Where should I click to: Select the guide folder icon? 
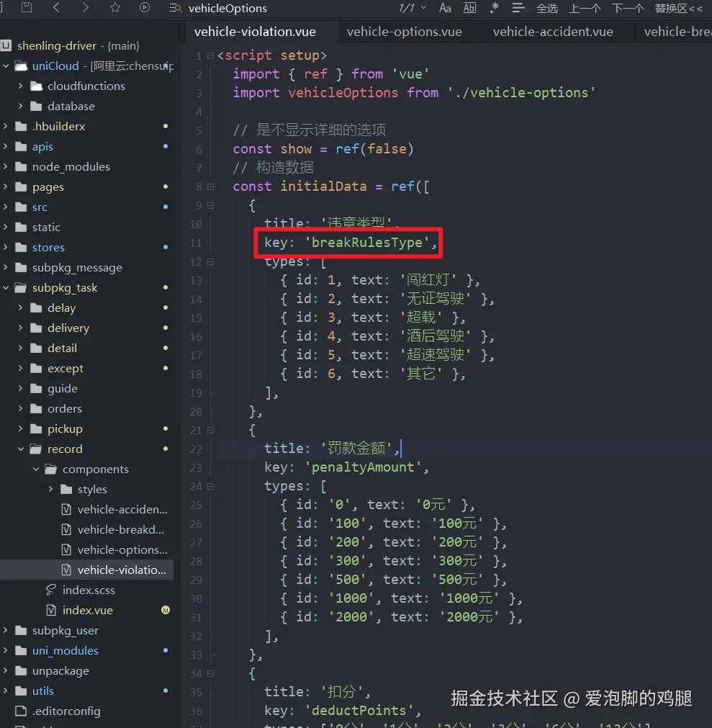point(36,388)
